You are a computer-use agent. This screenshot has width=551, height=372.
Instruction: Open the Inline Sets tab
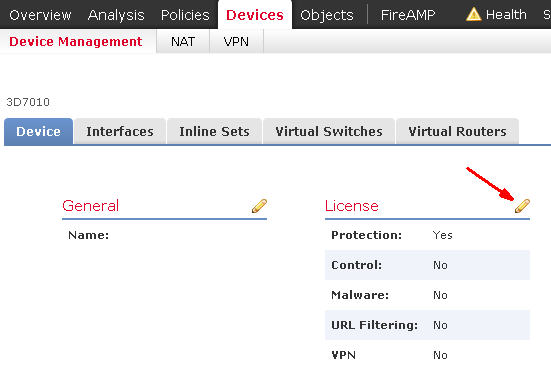tap(214, 131)
